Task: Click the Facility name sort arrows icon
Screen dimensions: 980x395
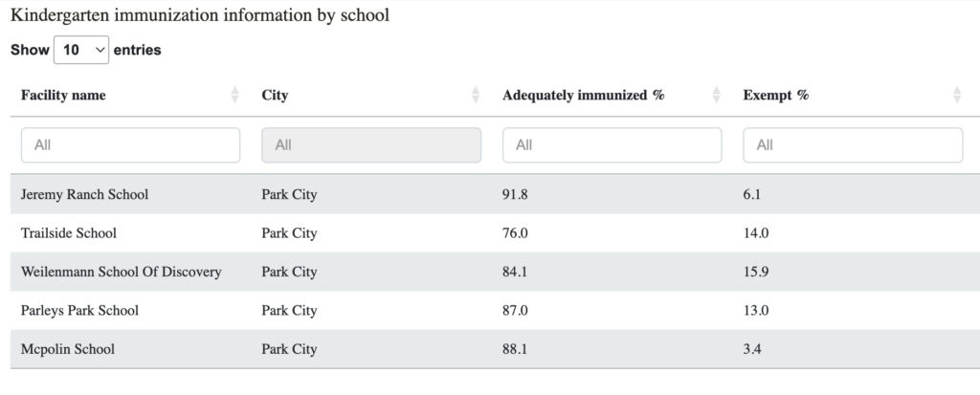Action: pyautogui.click(x=235, y=95)
